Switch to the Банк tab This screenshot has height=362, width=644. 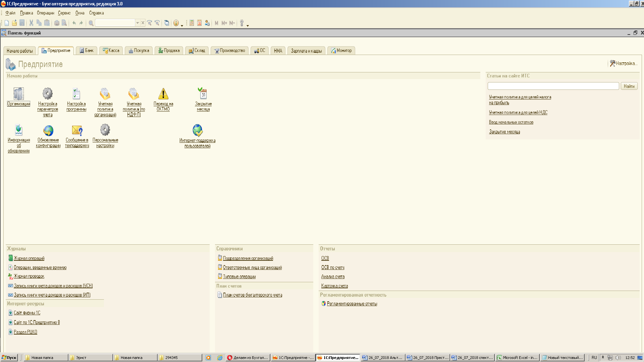click(87, 51)
